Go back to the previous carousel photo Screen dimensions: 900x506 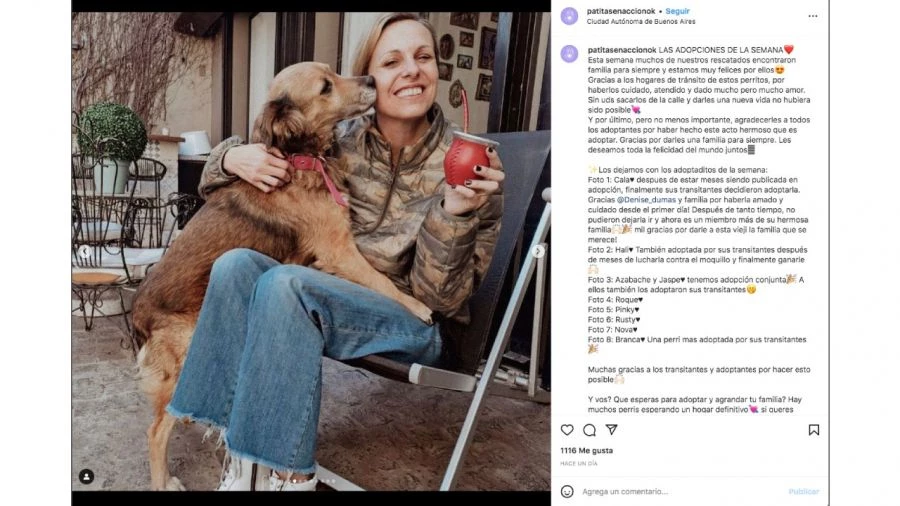pyautogui.click(x=85, y=251)
